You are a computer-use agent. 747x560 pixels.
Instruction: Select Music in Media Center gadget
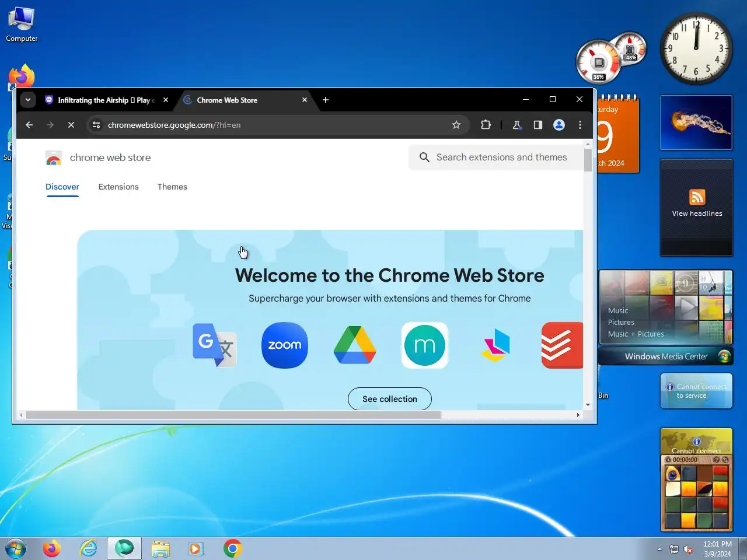pyautogui.click(x=618, y=310)
